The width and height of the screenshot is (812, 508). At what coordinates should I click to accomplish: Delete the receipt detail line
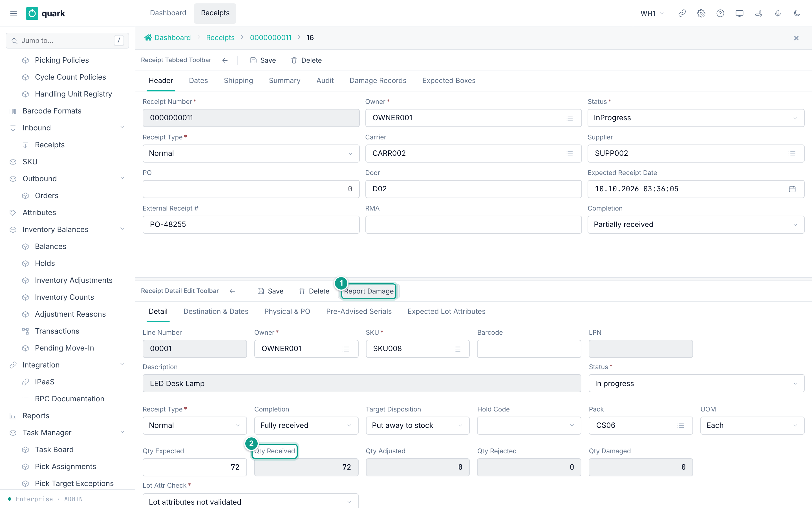pos(314,291)
